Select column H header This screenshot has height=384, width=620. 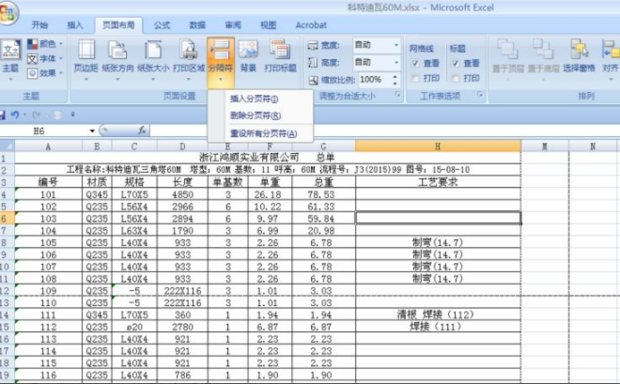click(x=438, y=146)
